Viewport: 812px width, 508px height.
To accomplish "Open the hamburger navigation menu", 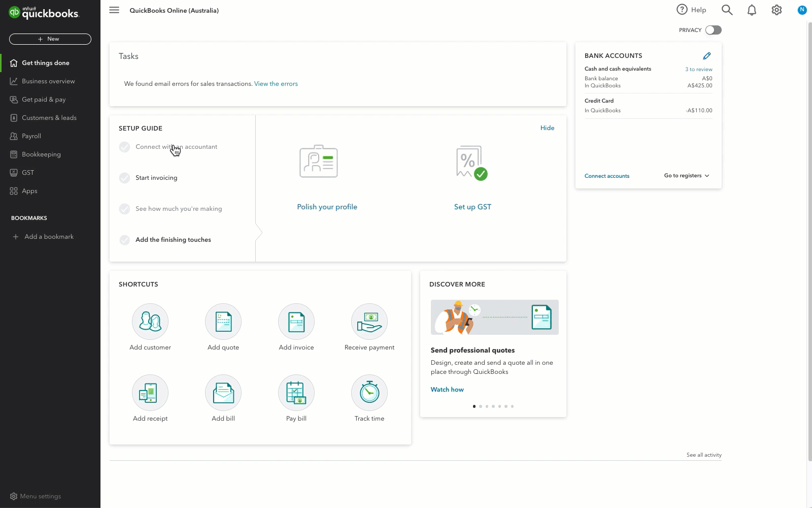I will coord(114,10).
